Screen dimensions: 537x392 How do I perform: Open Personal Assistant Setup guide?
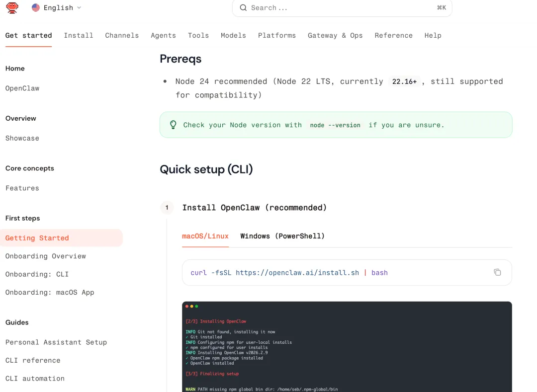point(56,342)
